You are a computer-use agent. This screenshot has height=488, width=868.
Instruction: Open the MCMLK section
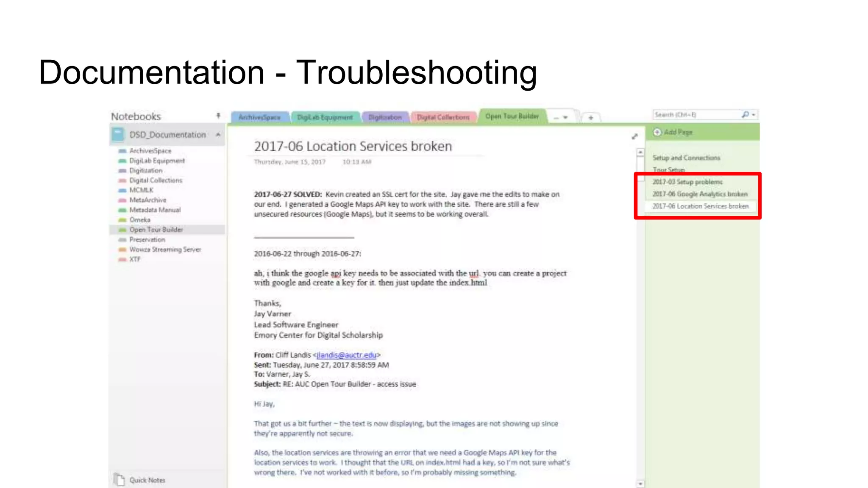click(141, 190)
